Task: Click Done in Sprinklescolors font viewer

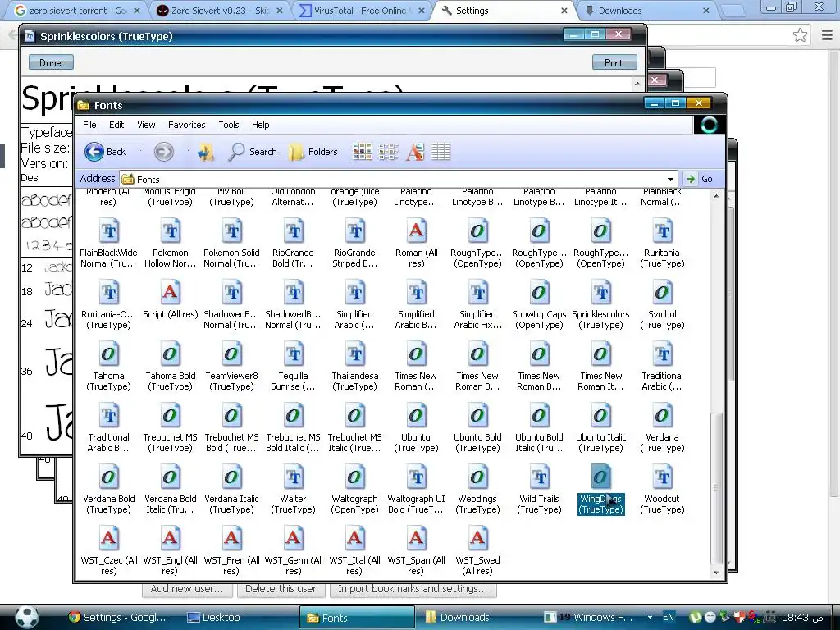Action: (x=50, y=62)
